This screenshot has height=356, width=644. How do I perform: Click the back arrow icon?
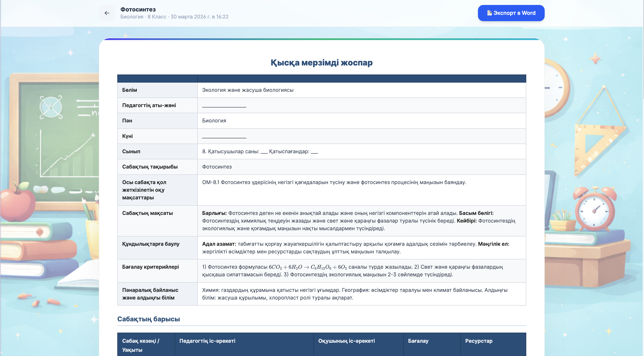[107, 13]
